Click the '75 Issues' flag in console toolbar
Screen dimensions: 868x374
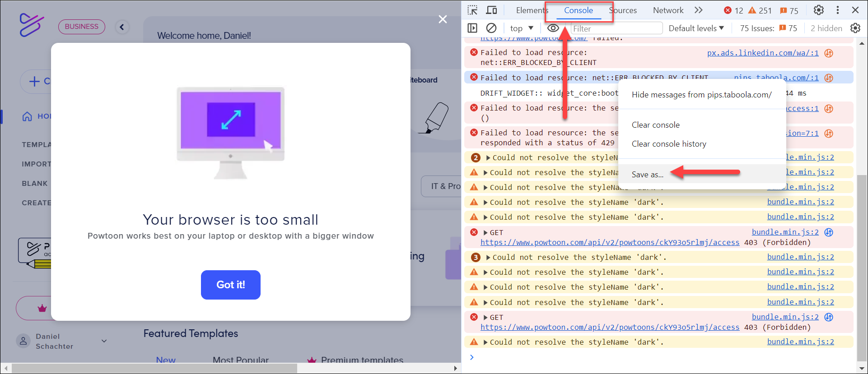(x=769, y=28)
